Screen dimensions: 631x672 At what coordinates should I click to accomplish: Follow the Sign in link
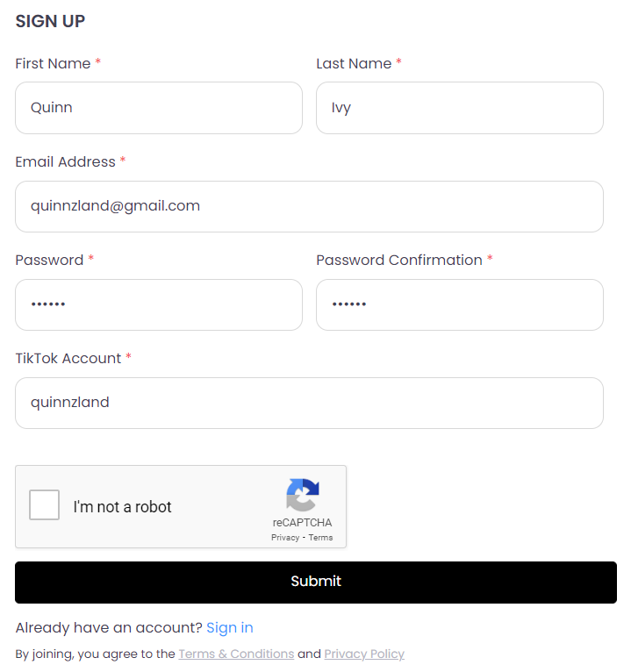230,627
